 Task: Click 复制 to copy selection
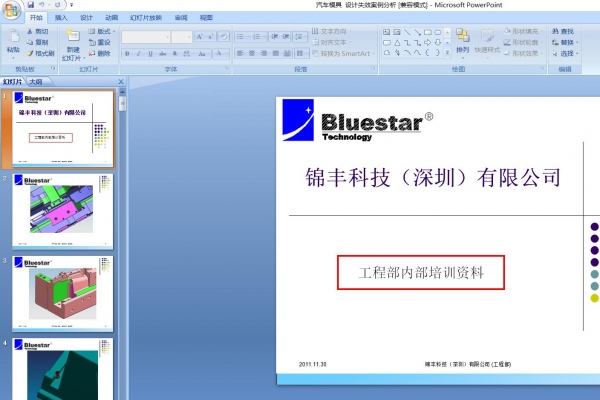38,42
